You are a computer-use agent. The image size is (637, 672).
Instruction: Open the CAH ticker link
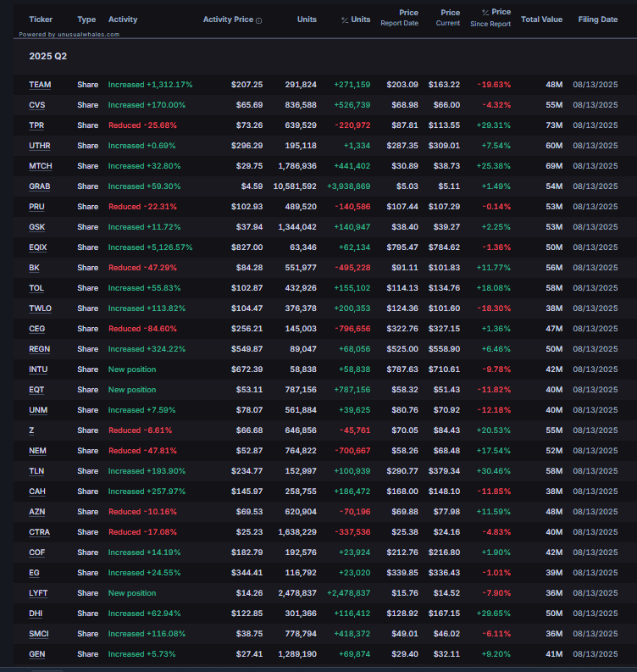coord(37,492)
